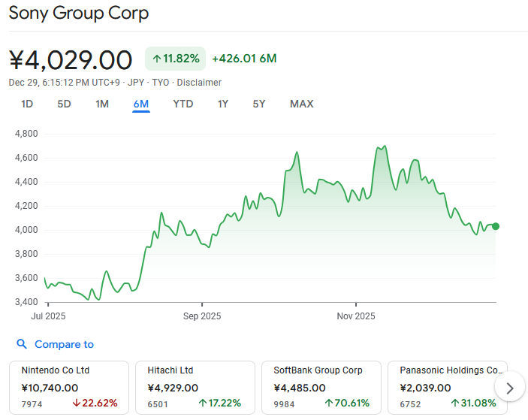Click Hitachi's ¥4,929.00 price
The height and width of the screenshot is (420, 528).
pos(173,388)
